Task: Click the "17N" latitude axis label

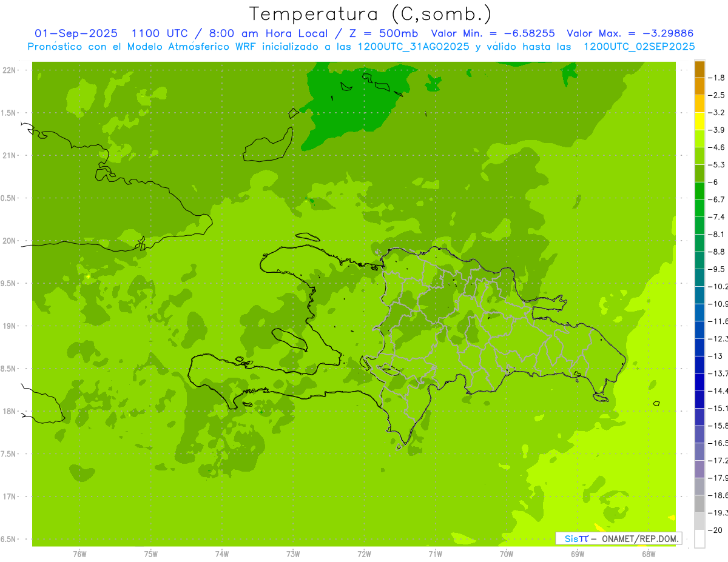Action: (x=9, y=497)
